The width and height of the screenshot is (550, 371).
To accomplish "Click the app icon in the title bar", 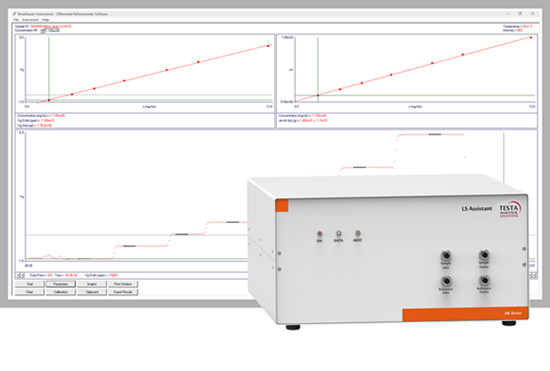I will [14, 14].
